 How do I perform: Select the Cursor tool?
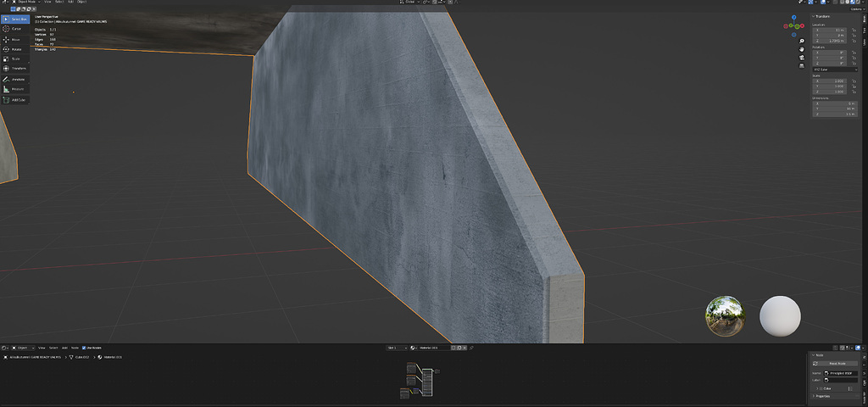coord(15,29)
